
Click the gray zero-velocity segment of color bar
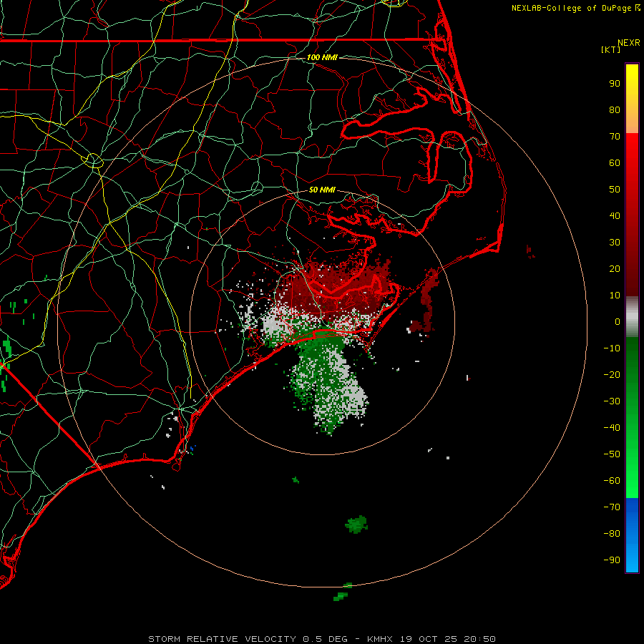click(x=632, y=317)
